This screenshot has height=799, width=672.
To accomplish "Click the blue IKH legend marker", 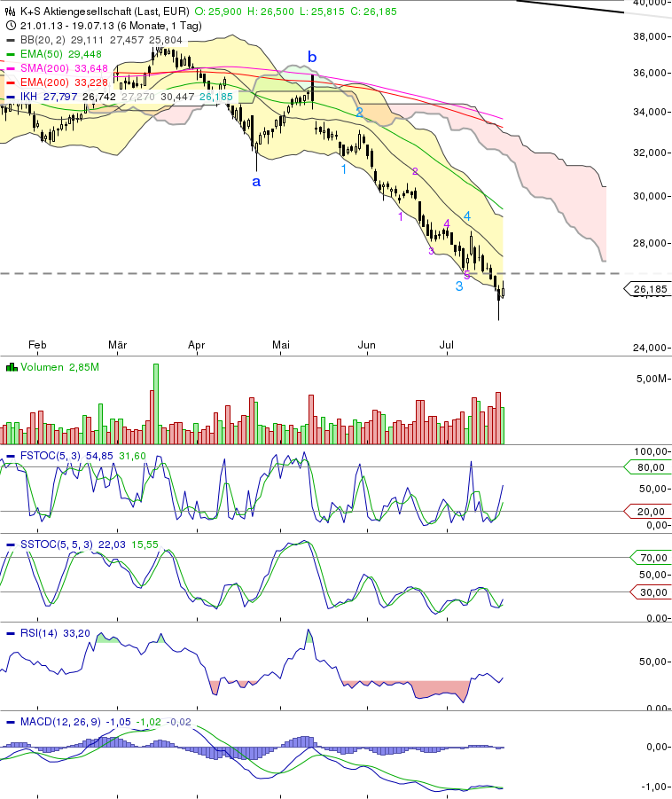I will 11,97.
